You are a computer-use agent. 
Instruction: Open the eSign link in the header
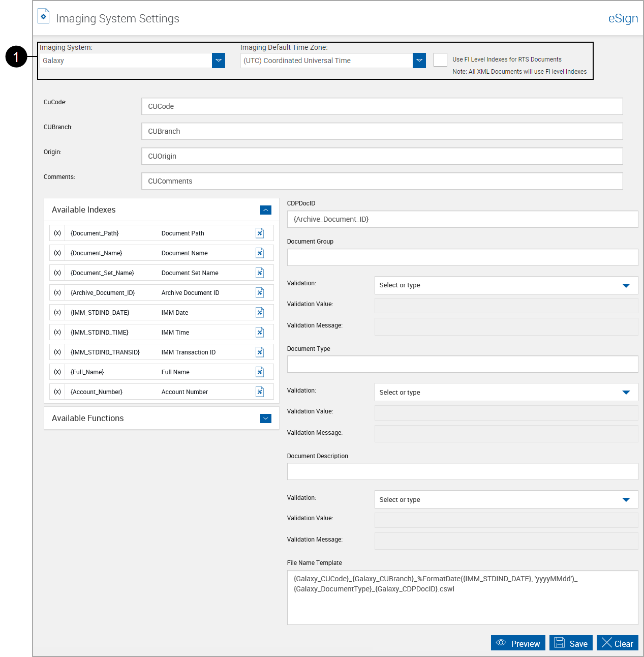tap(623, 18)
